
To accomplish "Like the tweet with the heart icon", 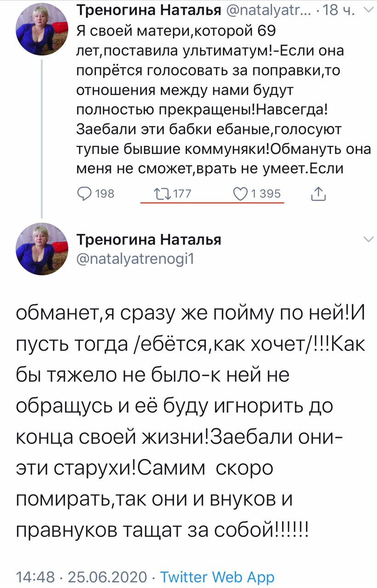I will pos(240,194).
